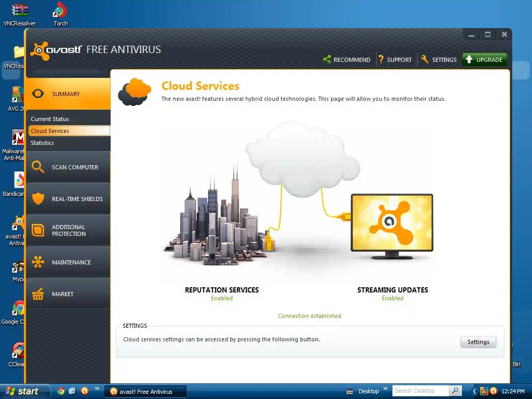Open the Summary section label
Image resolution: width=532 pixels, height=399 pixels.
[x=66, y=94]
